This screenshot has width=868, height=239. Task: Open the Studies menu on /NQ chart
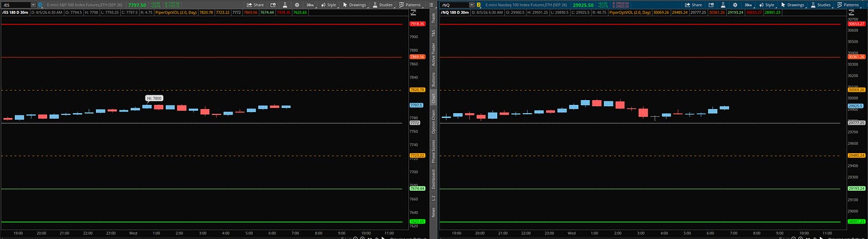(821, 5)
